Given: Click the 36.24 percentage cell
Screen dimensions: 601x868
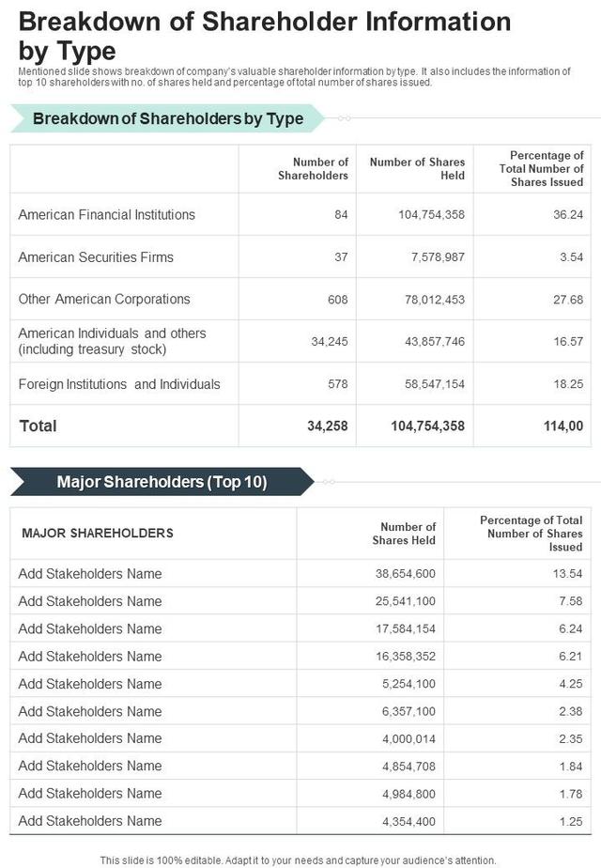Looking at the screenshot, I should point(568,215).
